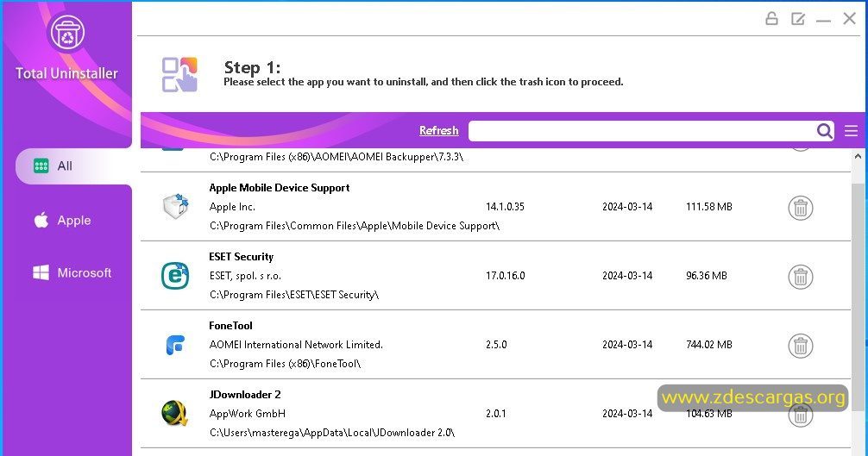
Task: Click version number 17.0.16.0
Action: [506, 276]
